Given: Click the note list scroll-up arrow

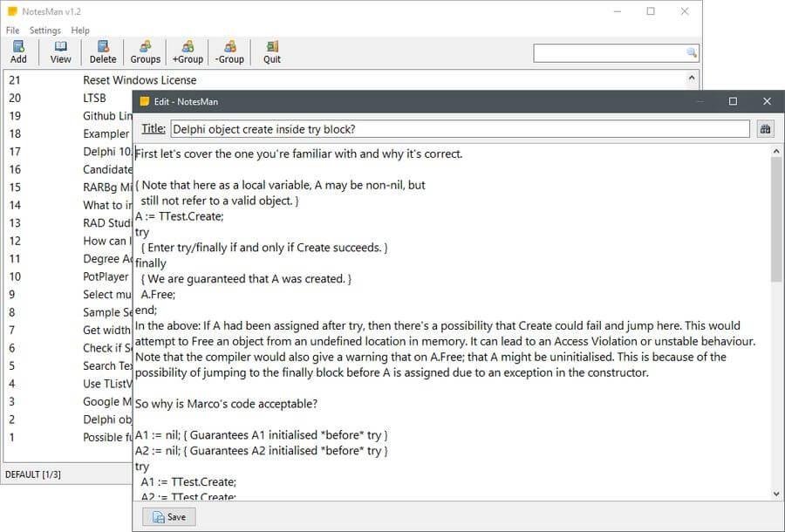Looking at the screenshot, I should (692, 78).
